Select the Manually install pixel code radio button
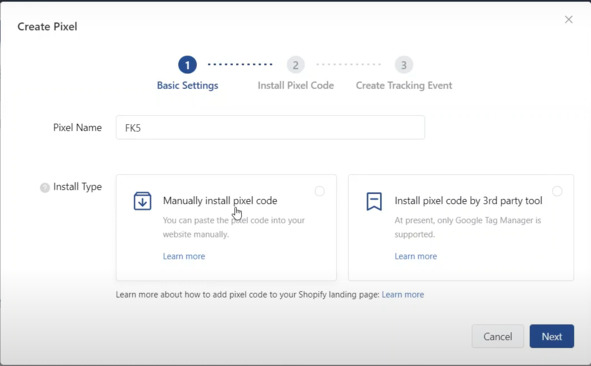591x366 pixels. tap(320, 191)
